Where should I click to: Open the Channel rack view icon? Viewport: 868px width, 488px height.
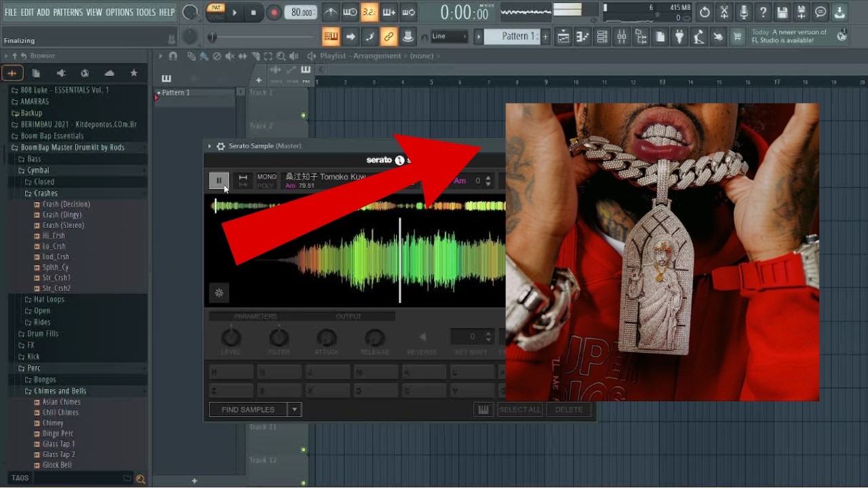(x=601, y=37)
